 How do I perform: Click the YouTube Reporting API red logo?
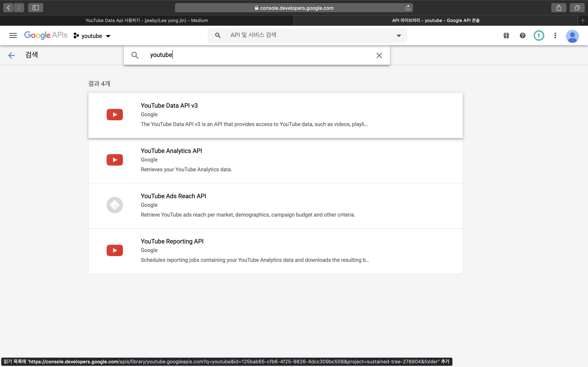click(x=115, y=250)
